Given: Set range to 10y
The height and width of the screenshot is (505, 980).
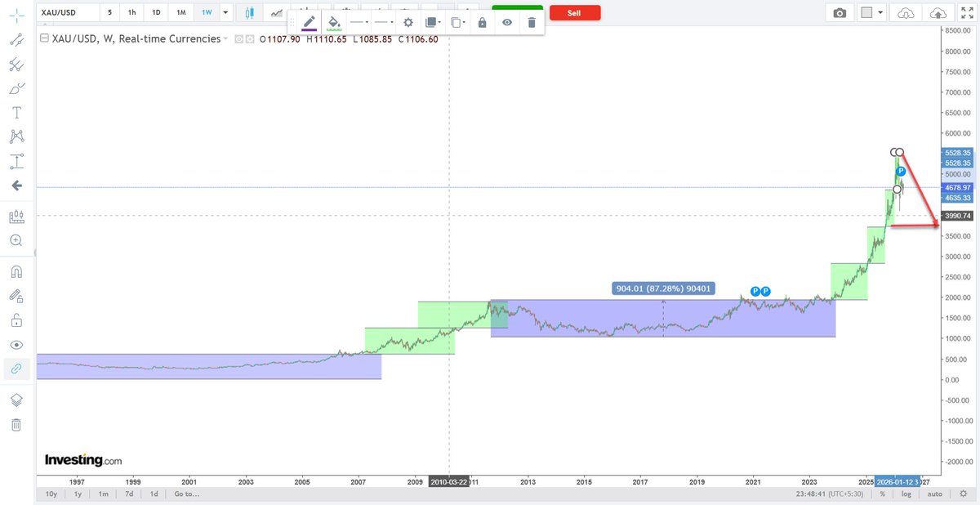Looking at the screenshot, I should coord(51,494).
